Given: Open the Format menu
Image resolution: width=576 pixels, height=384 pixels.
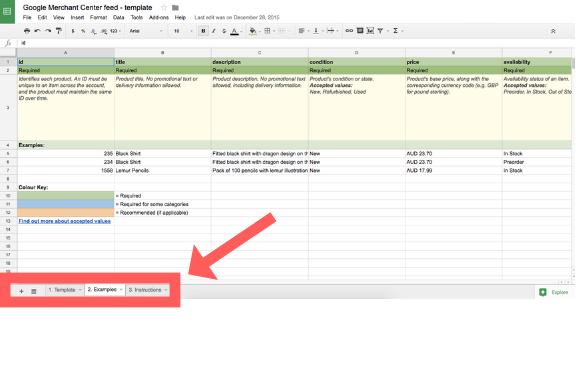Looking at the screenshot, I should (x=98, y=17).
